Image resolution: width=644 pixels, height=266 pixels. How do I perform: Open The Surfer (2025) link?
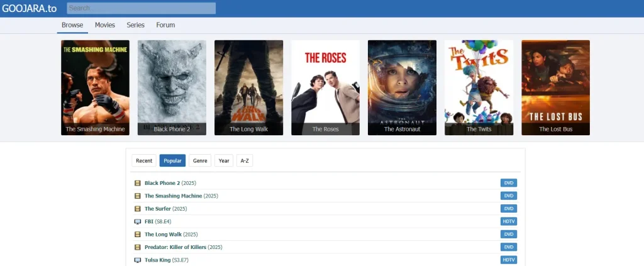pyautogui.click(x=165, y=209)
